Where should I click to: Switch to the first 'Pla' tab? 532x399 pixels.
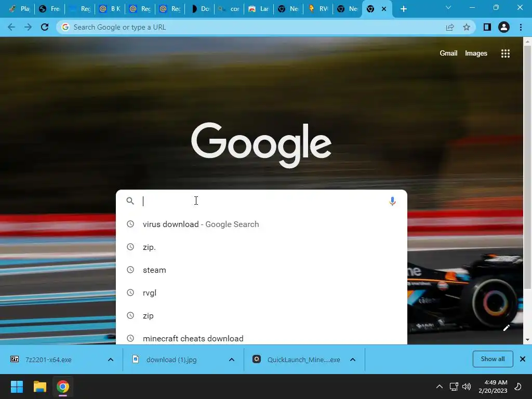(19, 9)
